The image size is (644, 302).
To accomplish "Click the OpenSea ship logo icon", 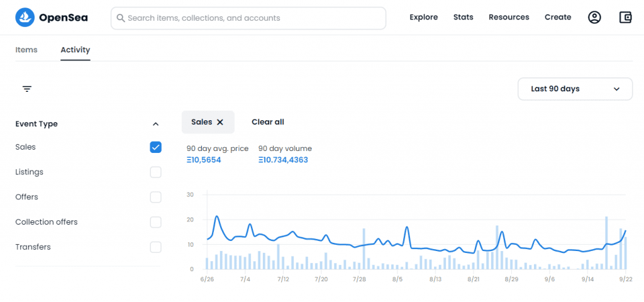I will (25, 17).
